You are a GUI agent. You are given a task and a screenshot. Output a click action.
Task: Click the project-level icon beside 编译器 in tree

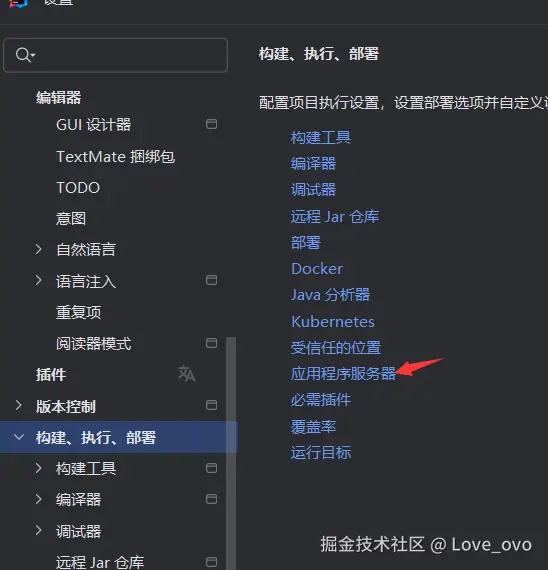coord(211,499)
